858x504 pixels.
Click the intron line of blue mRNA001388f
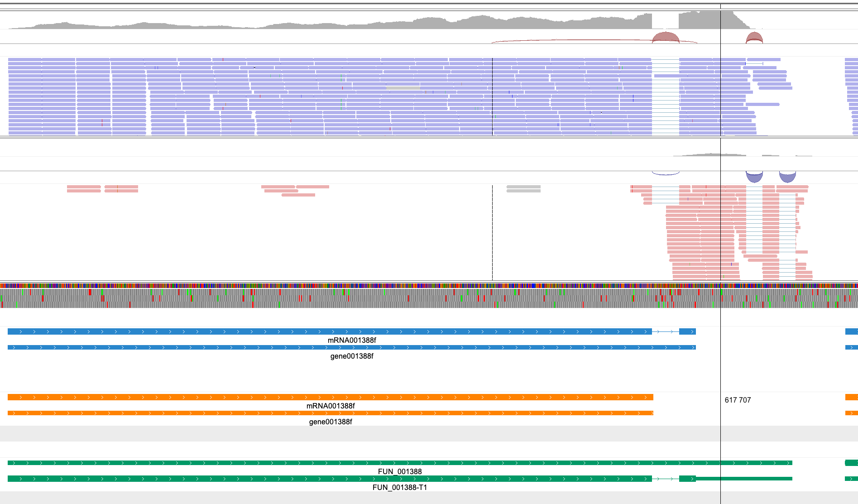[x=665, y=331]
